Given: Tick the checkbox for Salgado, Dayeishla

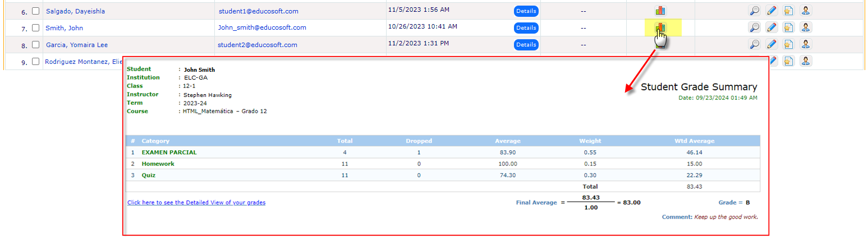Looking at the screenshot, I should (x=36, y=11).
